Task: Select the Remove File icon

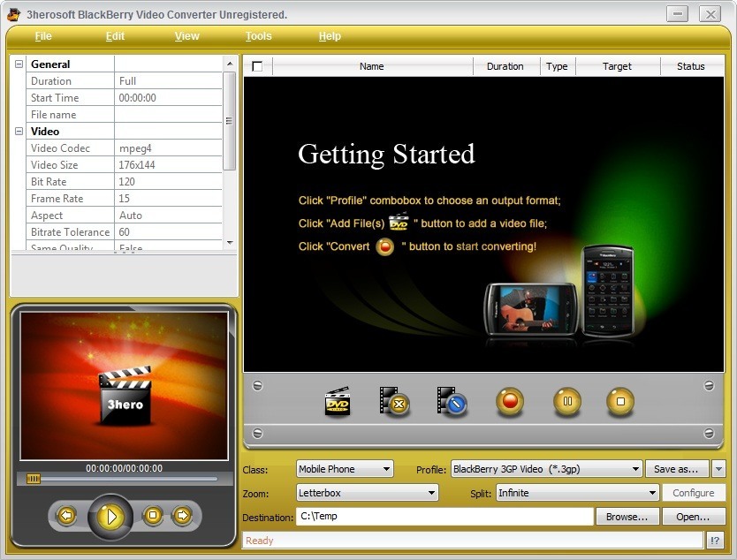Action: tap(391, 402)
